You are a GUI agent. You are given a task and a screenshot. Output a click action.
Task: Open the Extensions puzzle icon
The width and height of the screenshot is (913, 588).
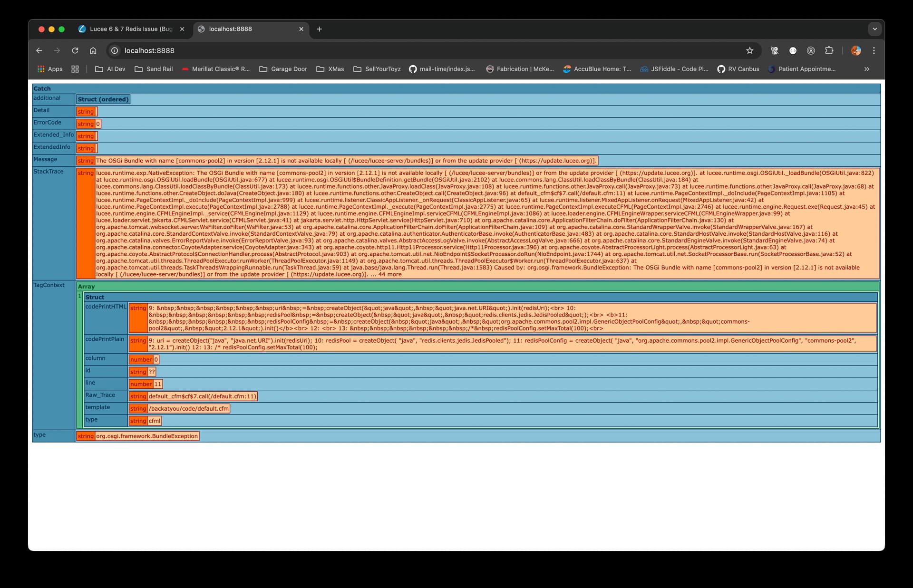click(x=829, y=50)
